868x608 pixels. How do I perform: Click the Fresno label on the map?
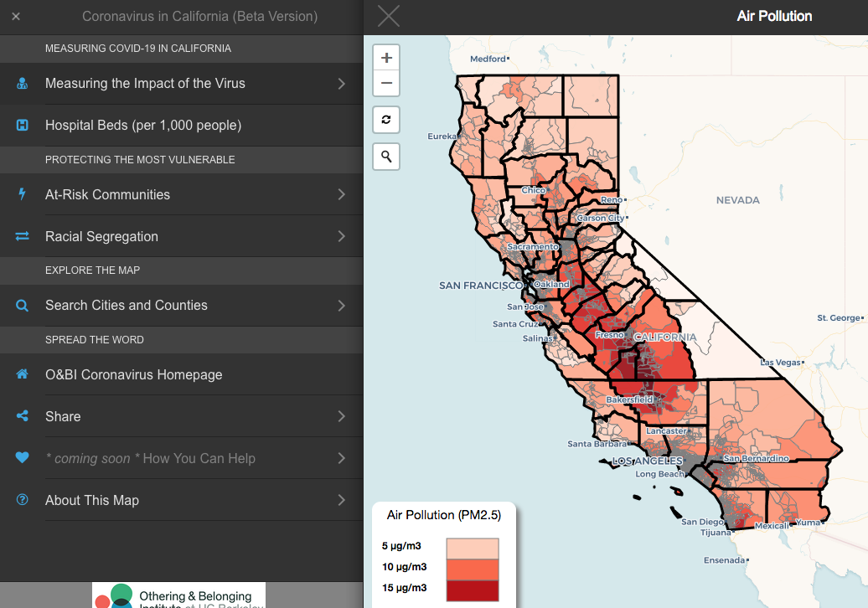(x=609, y=335)
